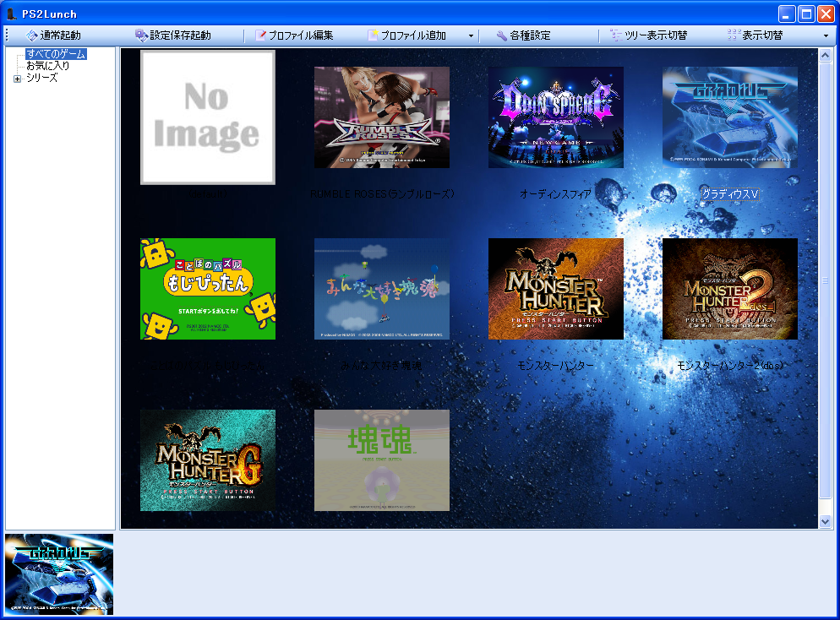
Task: Select お気に入り in the tree
Action: 47,66
